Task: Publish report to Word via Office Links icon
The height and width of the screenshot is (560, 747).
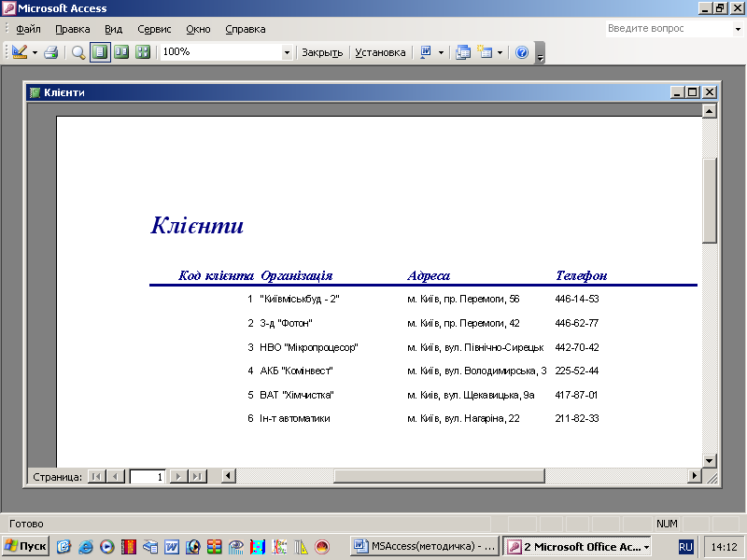Action: pyautogui.click(x=426, y=52)
